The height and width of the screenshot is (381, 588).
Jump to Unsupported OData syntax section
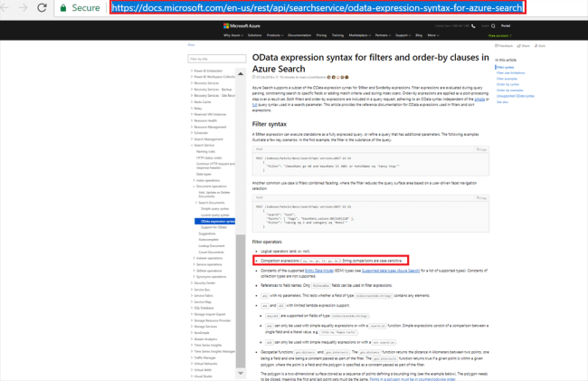[516, 96]
